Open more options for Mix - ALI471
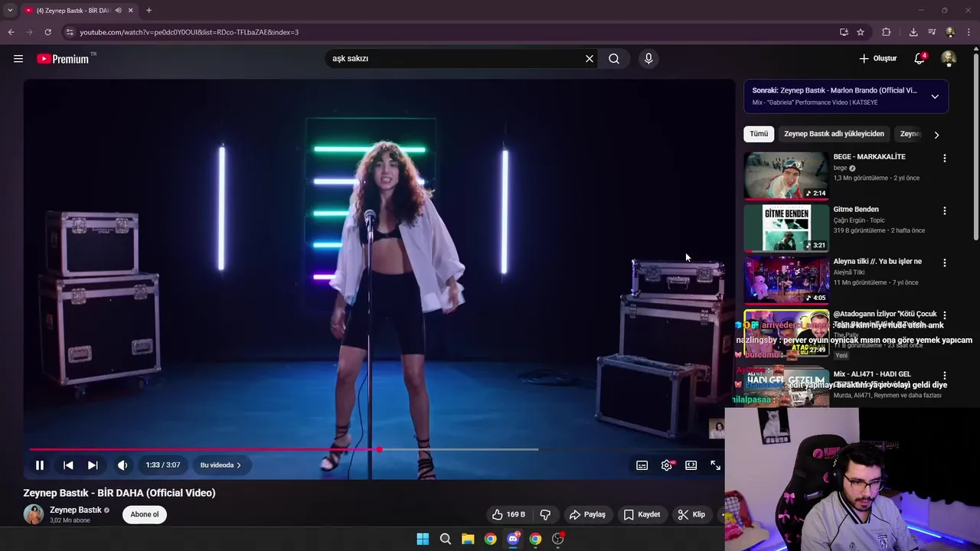 click(944, 376)
